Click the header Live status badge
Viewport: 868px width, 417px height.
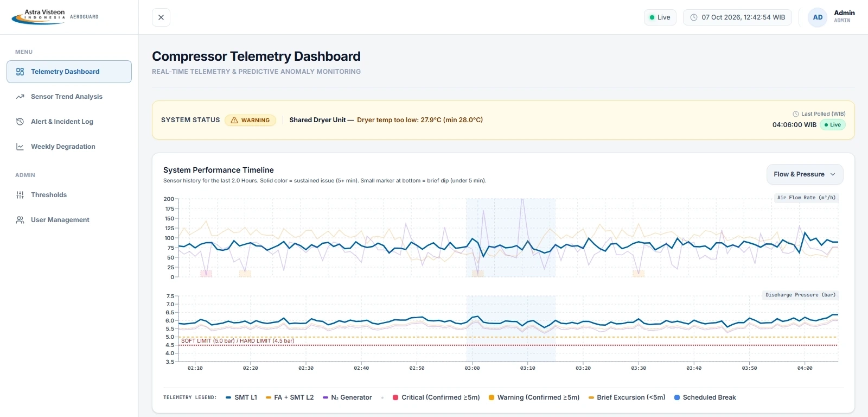660,17
